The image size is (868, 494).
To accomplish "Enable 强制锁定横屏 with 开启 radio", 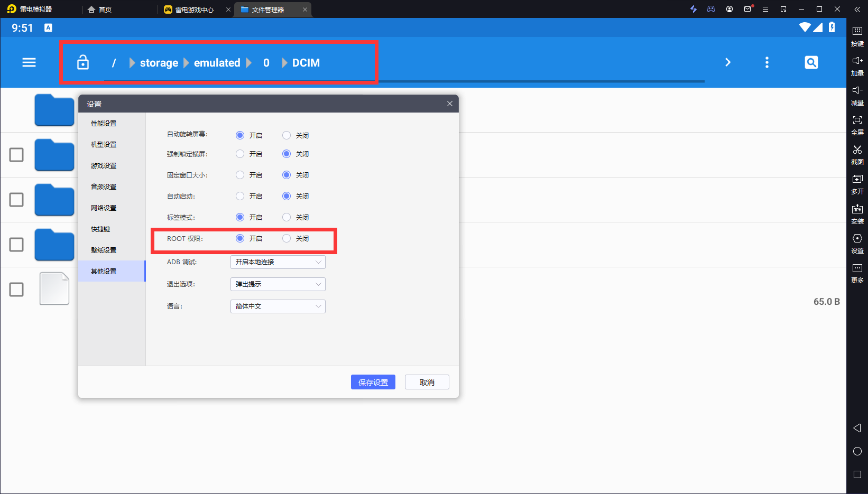I will click(240, 154).
